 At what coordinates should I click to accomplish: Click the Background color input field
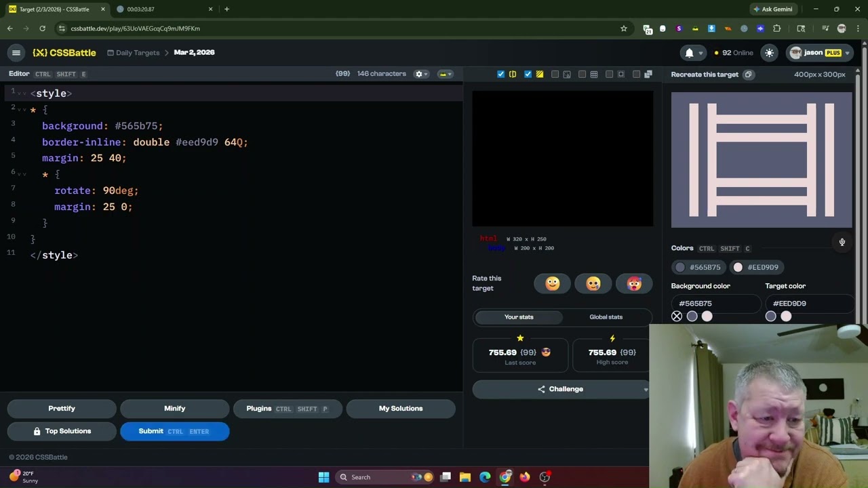[715, 304]
